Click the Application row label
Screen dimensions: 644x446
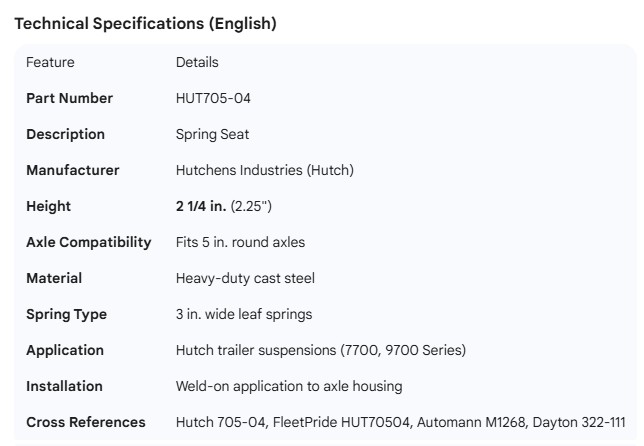[x=64, y=350]
